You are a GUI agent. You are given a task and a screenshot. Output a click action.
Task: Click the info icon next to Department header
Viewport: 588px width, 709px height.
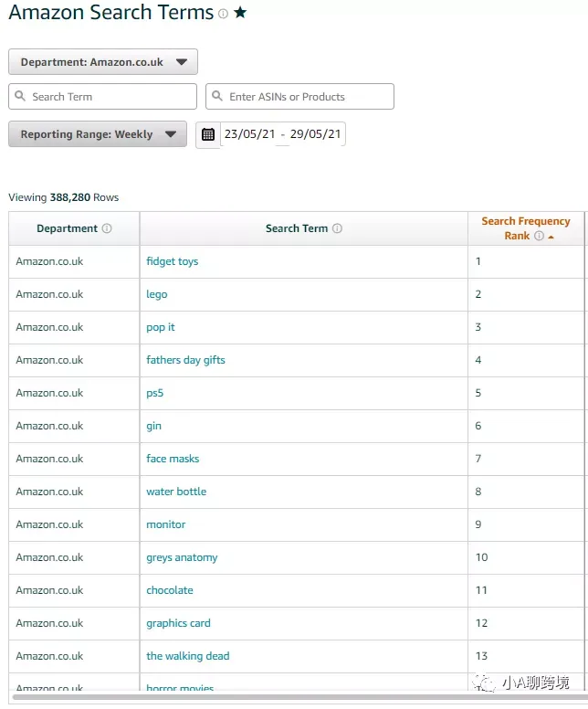[107, 228]
